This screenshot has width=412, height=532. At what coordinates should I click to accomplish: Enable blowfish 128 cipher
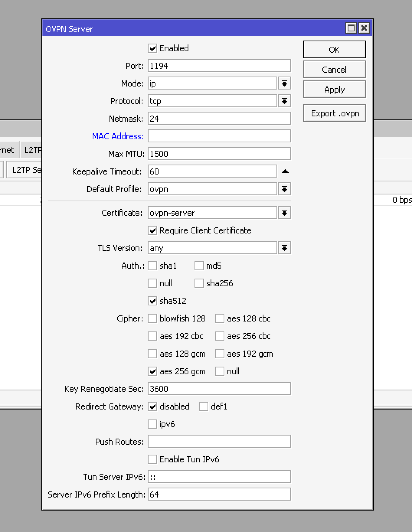click(x=152, y=318)
